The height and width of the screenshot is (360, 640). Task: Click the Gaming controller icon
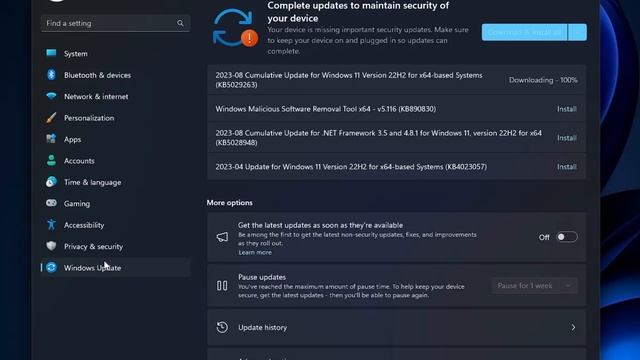click(x=51, y=203)
